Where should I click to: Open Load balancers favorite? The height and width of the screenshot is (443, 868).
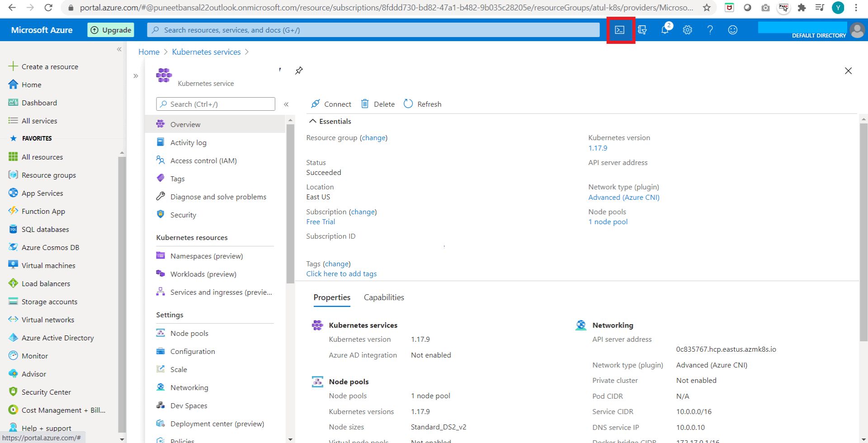39,283
